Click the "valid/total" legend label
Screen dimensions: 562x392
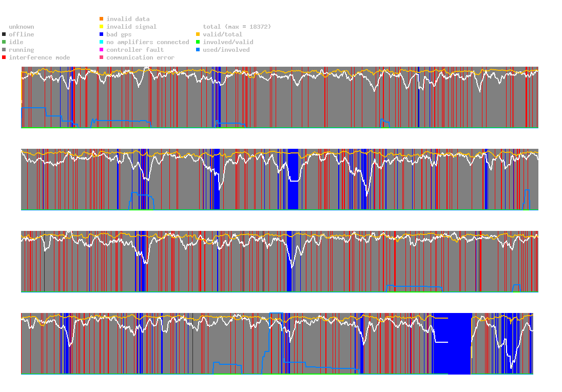[x=223, y=34]
